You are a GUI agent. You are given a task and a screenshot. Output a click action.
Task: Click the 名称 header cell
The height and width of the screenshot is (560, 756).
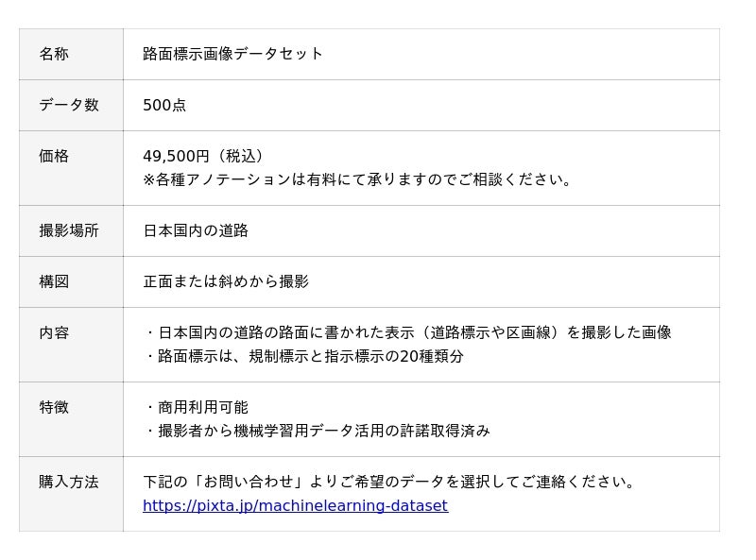[x=54, y=55]
